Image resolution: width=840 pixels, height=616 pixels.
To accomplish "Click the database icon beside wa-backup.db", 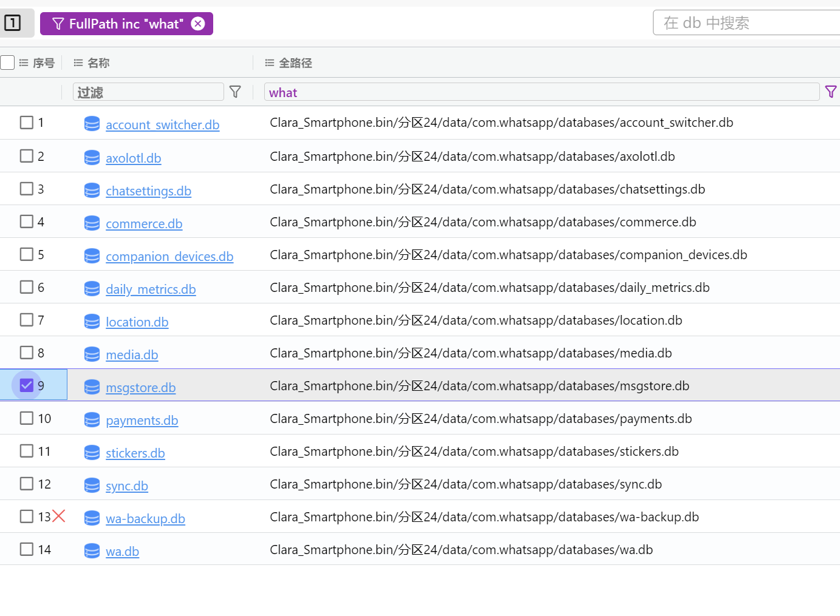I will 92,518.
